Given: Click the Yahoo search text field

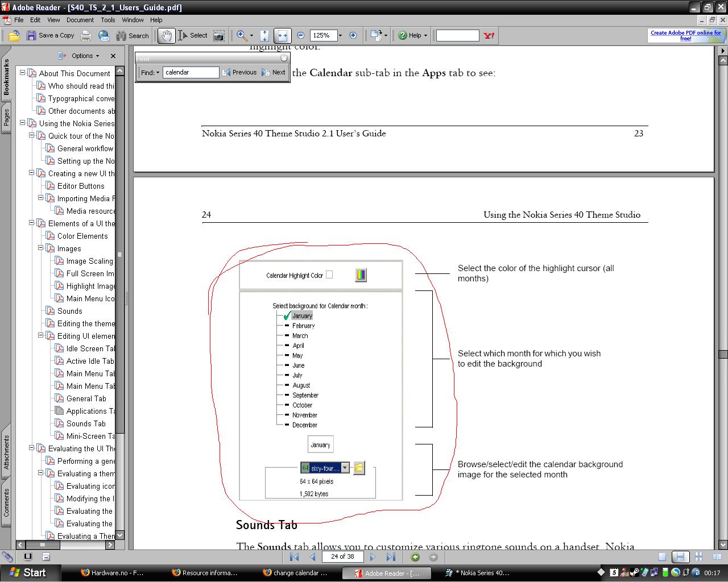Looking at the screenshot, I should [457, 35].
